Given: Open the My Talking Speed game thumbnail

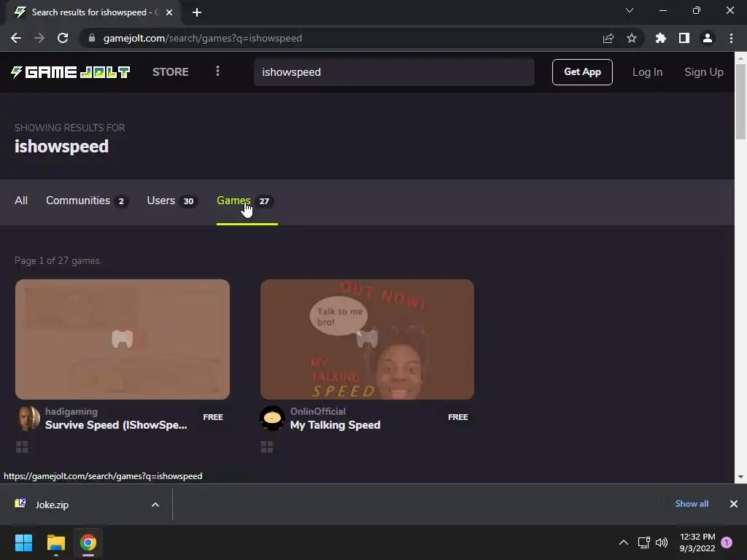Looking at the screenshot, I should [x=367, y=339].
